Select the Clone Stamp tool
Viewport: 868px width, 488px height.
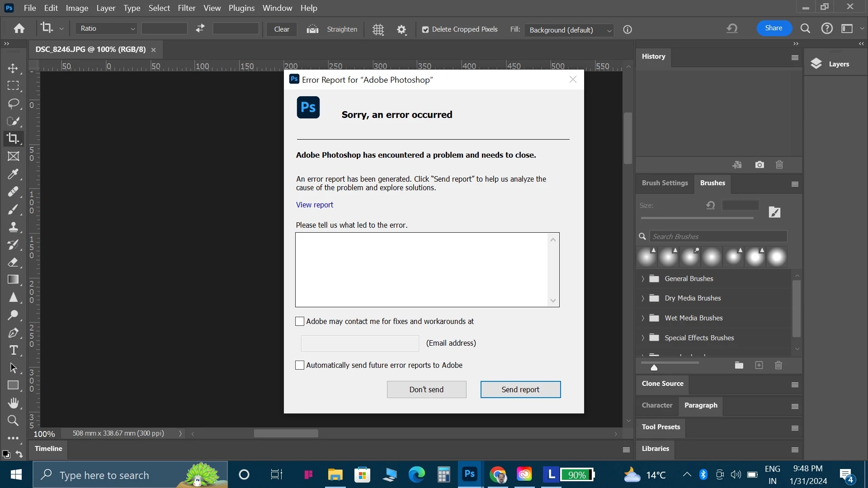[x=13, y=227]
